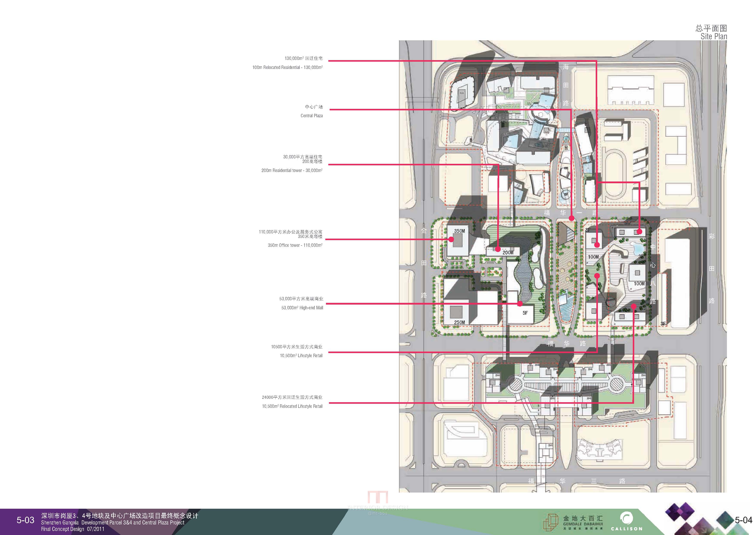Select '10,500m² Relocated Lifestyle Retail' label
The width and height of the screenshot is (756, 535).
[292, 407]
